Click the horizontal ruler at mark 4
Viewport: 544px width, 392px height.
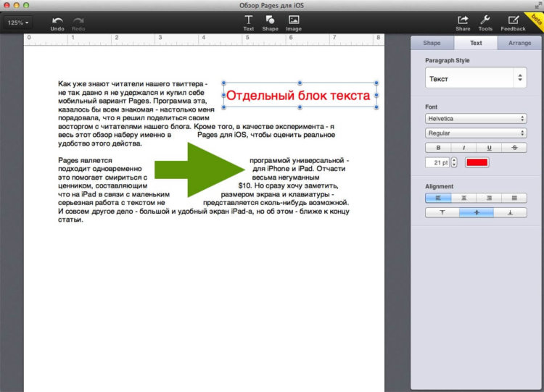204,38
